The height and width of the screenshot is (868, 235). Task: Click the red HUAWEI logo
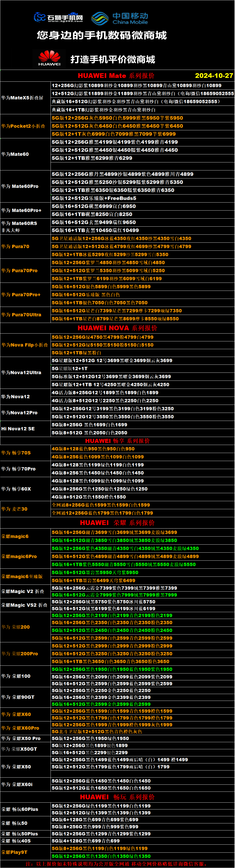coord(49,58)
